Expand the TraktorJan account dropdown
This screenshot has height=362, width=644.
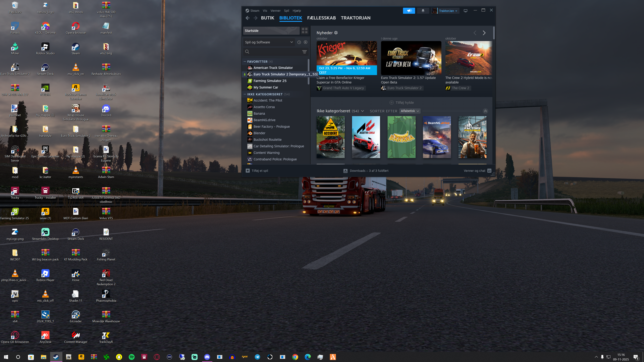tap(448, 11)
